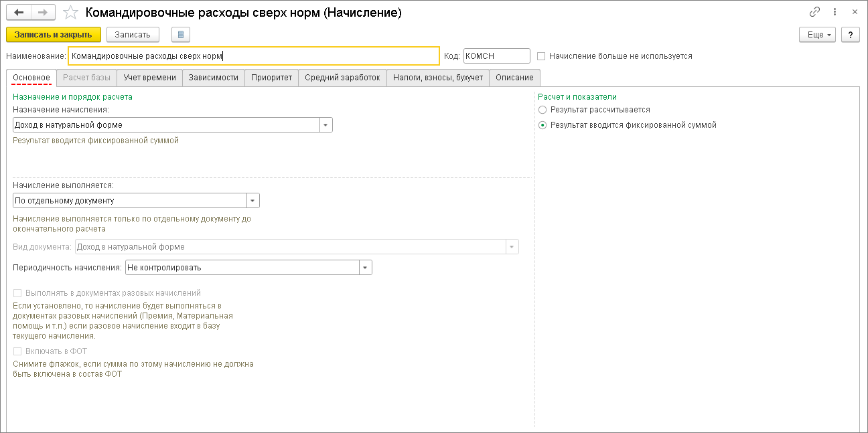The image size is (868, 433).
Task: Click the back navigation arrow icon
Action: point(19,13)
